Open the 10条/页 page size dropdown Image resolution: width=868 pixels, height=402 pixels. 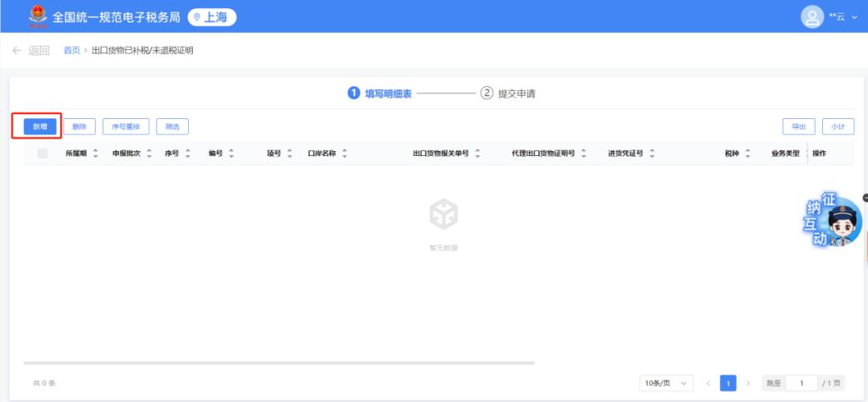tap(666, 384)
